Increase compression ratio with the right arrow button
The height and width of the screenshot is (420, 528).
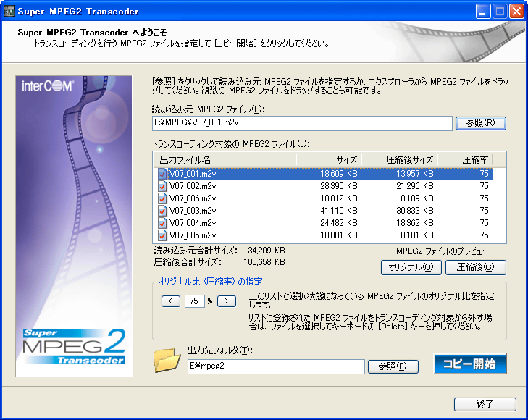[226, 301]
